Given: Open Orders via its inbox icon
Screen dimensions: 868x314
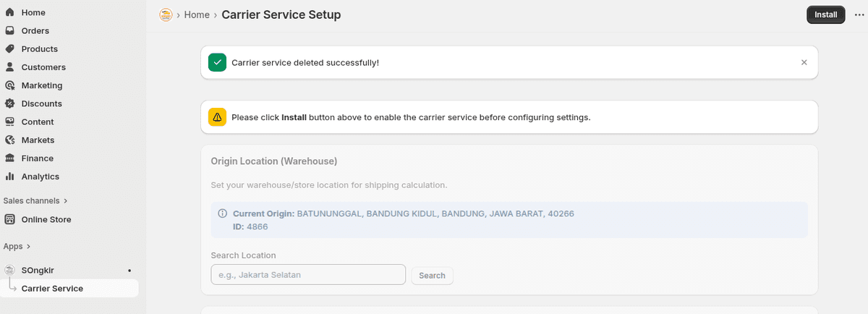Looking at the screenshot, I should (x=9, y=30).
